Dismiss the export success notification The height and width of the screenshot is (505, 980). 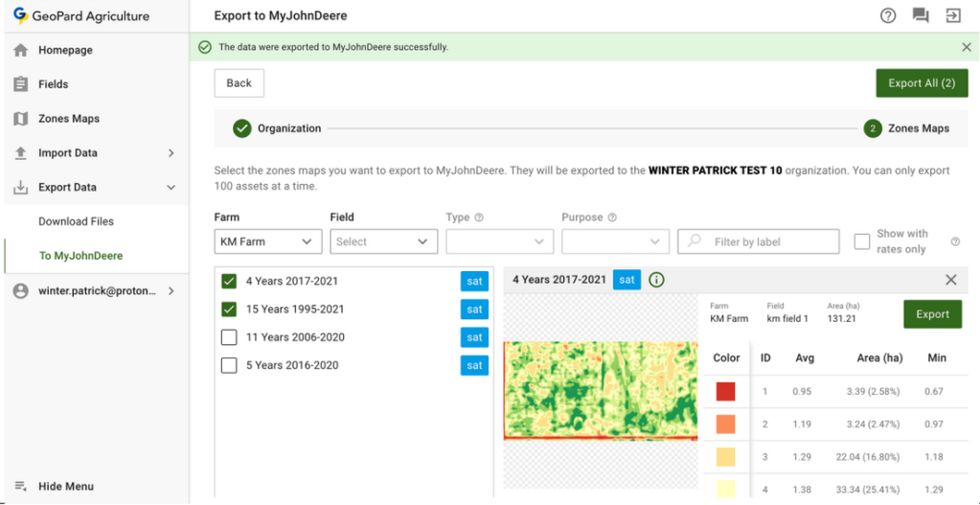(x=966, y=47)
